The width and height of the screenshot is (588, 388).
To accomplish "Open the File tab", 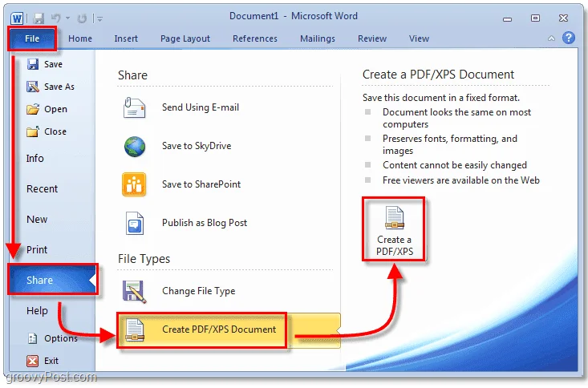I will click(x=32, y=38).
